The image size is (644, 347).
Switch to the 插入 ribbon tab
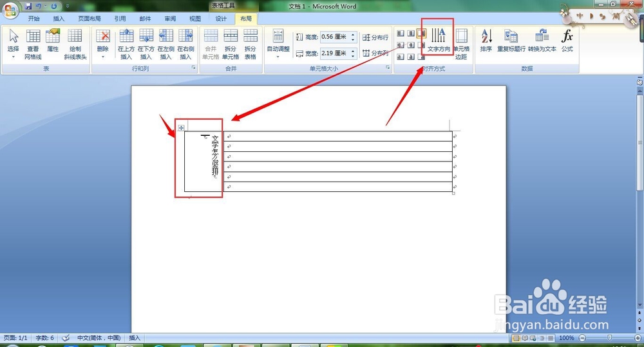click(59, 19)
